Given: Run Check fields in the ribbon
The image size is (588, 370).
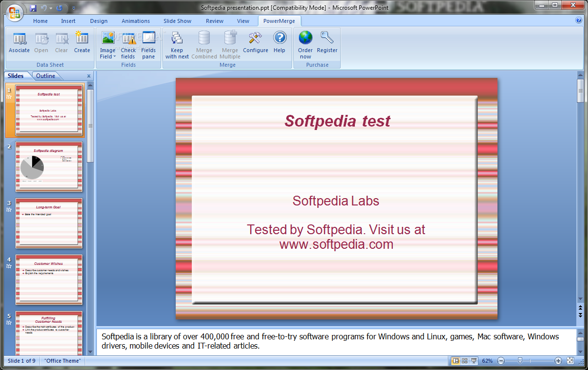Looking at the screenshot, I should pos(129,46).
